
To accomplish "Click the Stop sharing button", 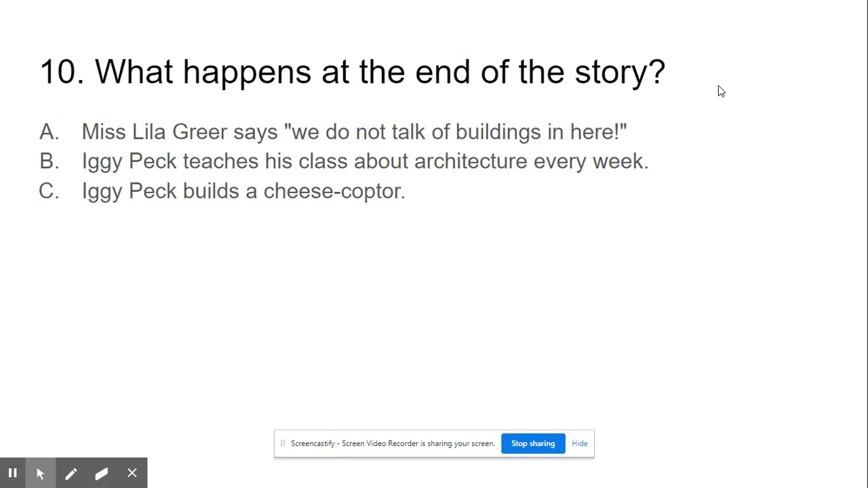I will tap(533, 443).
